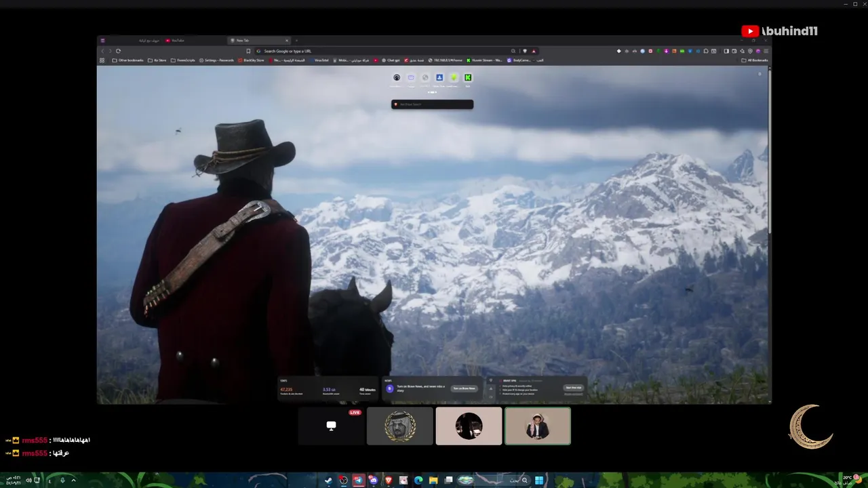868x488 pixels.
Task: Bookmark this page icon in address bar
Action: 248,51
